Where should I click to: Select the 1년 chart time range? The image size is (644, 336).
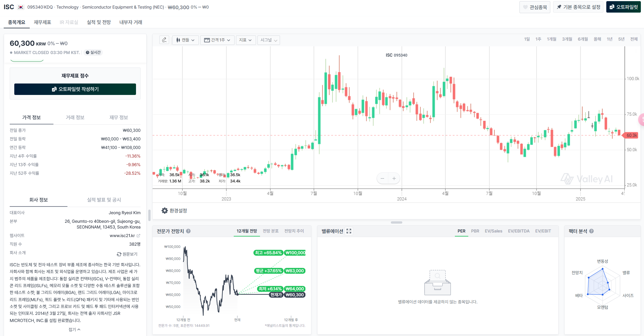[609, 39]
